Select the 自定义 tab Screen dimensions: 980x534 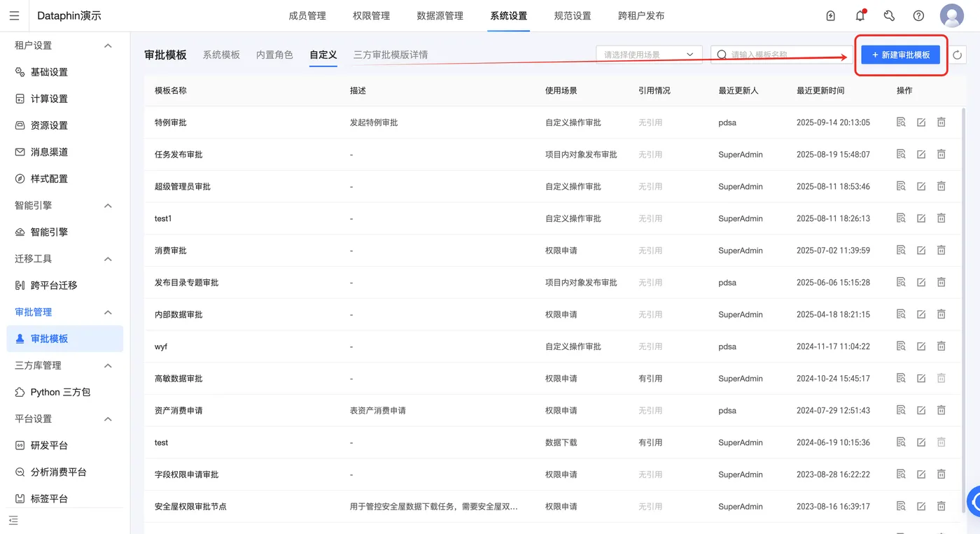point(323,55)
